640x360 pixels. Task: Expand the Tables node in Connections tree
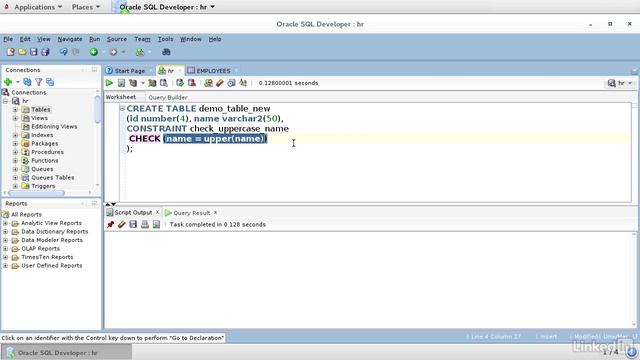point(15,109)
